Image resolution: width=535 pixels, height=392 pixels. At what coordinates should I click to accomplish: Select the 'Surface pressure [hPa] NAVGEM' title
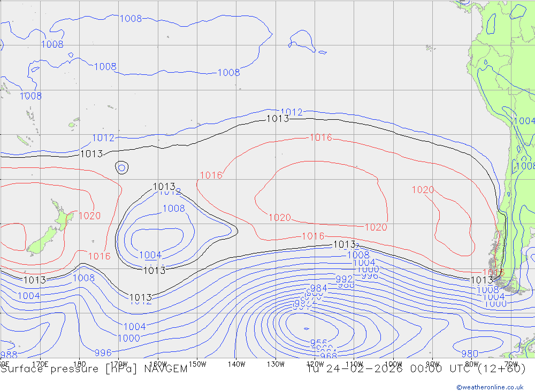(94, 369)
